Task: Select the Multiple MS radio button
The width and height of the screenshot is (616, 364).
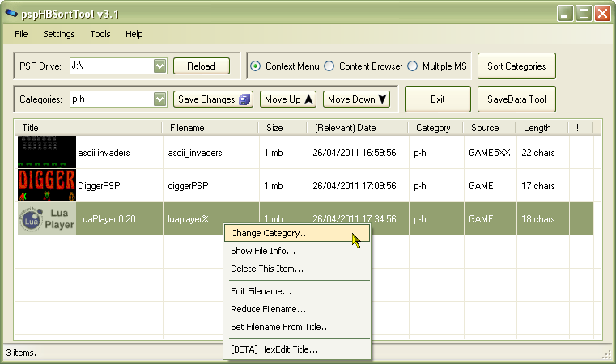Action: tap(413, 66)
